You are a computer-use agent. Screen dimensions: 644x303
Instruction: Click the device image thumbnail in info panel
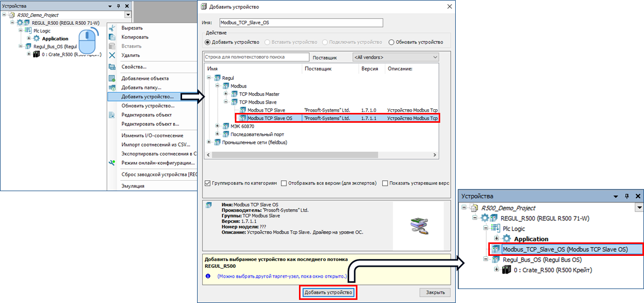pos(418,226)
